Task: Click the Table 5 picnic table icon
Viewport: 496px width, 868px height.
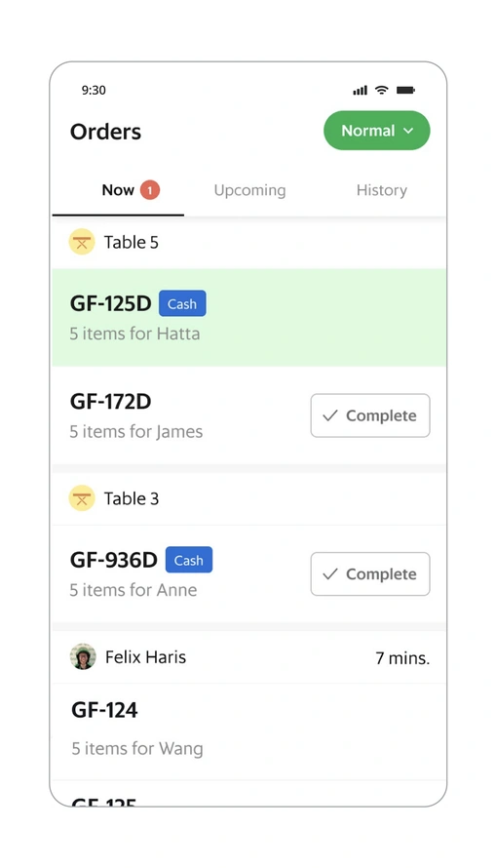Action: [x=82, y=242]
